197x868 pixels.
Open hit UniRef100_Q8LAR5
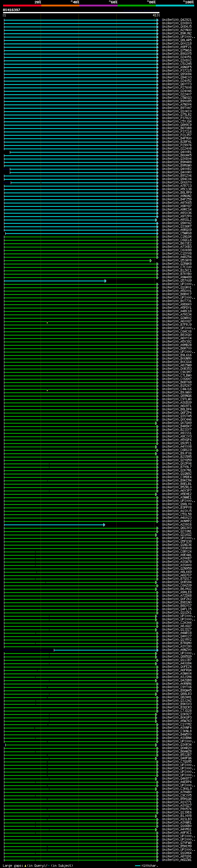tap(177, 40)
